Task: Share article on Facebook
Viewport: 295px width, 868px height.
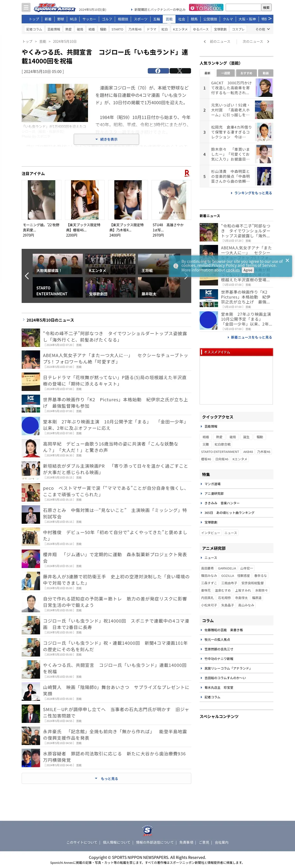Action: (158, 71)
